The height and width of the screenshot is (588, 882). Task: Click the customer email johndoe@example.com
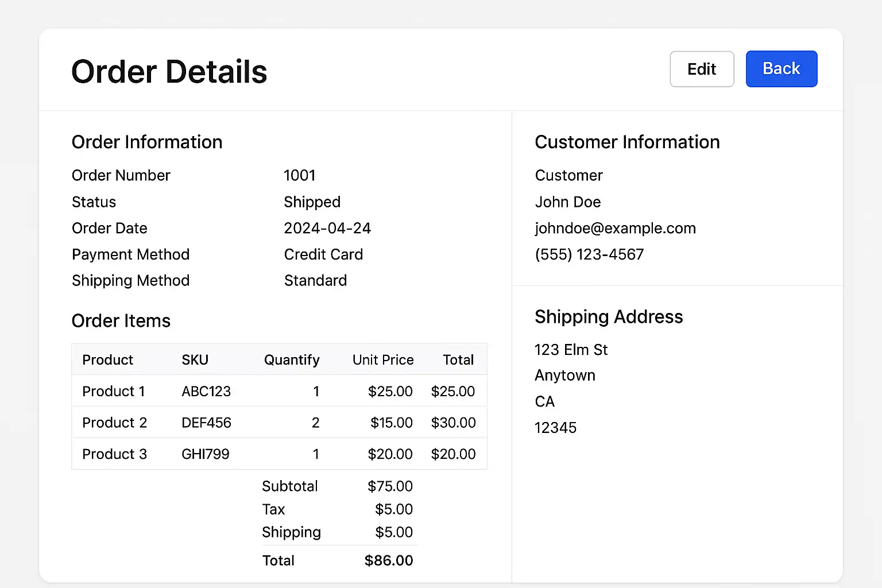[615, 229]
